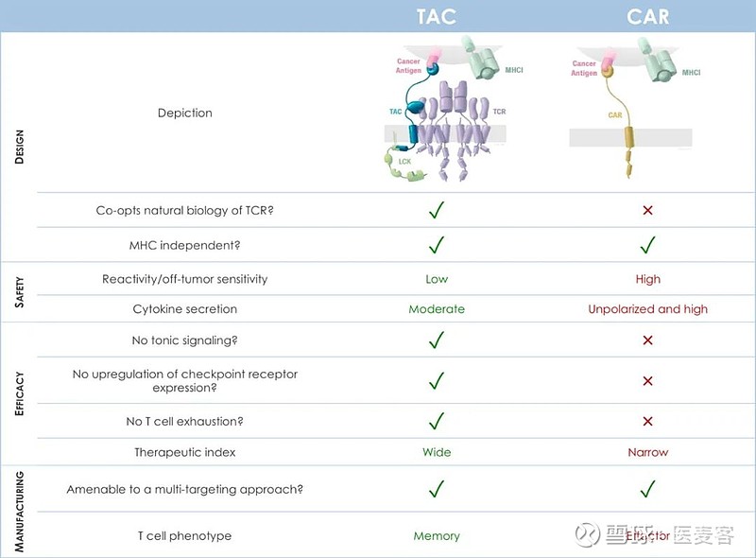
Task: Click the TAC green checkmark for MHC independent
Action: pyautogui.click(x=437, y=245)
